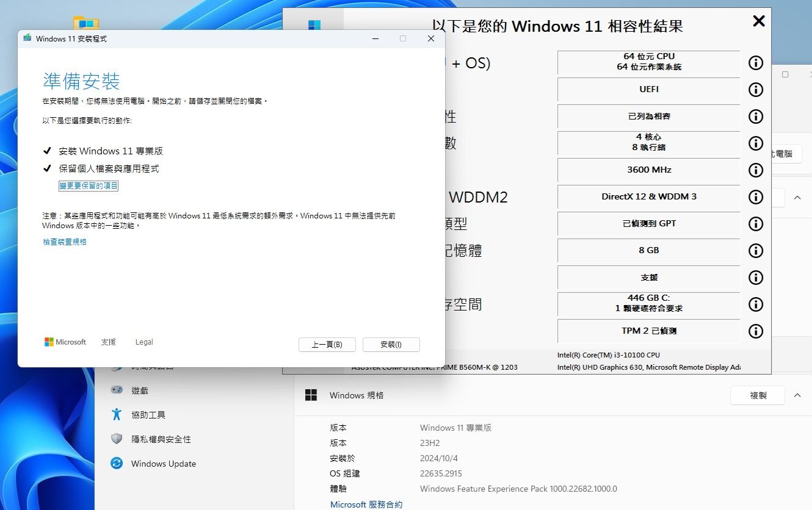Viewport: 812px width, 510px height.
Task: Open 隱私權與安全性 in Settings sidebar
Action: tap(161, 439)
